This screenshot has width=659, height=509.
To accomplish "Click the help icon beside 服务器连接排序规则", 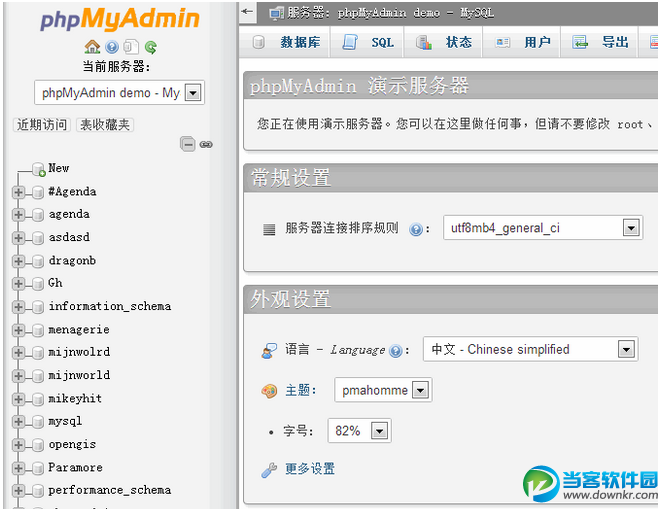I will (x=416, y=229).
